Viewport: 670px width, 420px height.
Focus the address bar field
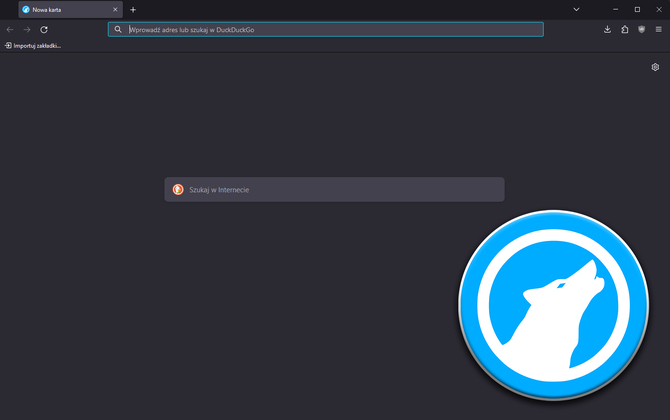pyautogui.click(x=326, y=29)
